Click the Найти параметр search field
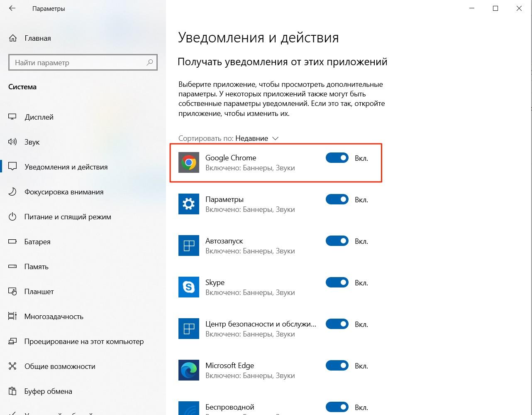532x415 pixels. click(83, 63)
